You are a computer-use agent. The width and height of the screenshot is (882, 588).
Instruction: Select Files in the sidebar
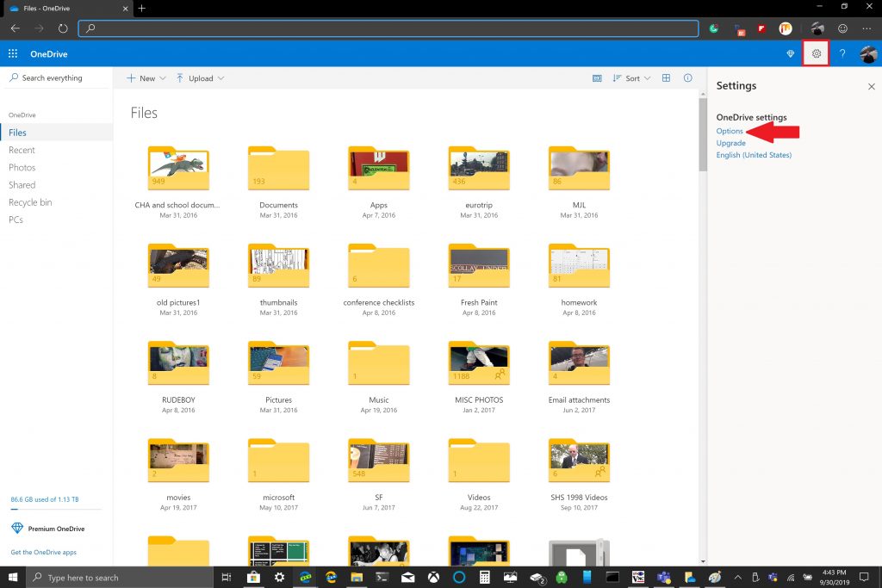56,133
